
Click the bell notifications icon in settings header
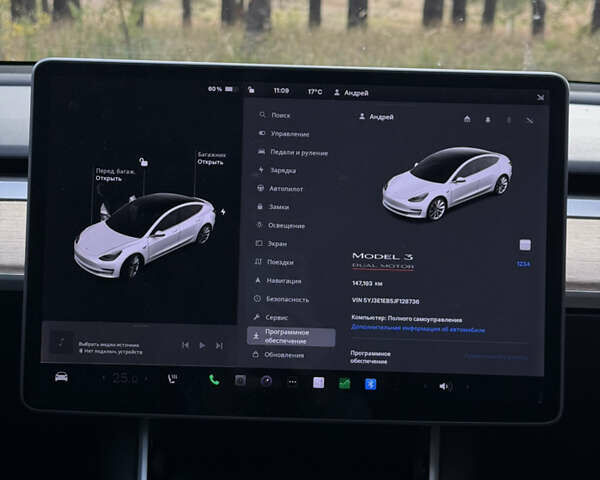click(x=488, y=120)
